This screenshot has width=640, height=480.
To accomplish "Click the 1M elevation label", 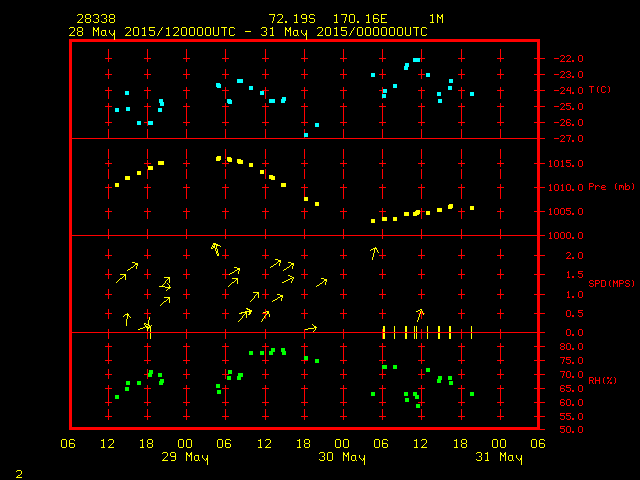I will pos(436,19).
